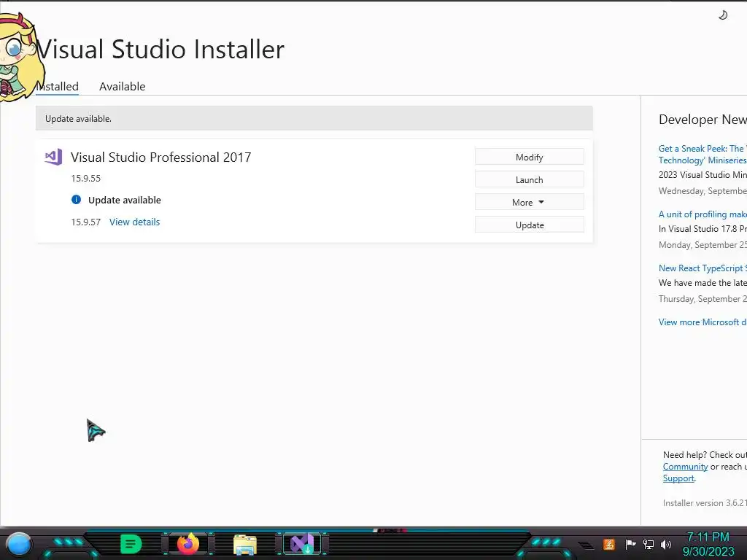Open the green notes app in taskbar
747x560 pixels.
pyautogui.click(x=131, y=544)
